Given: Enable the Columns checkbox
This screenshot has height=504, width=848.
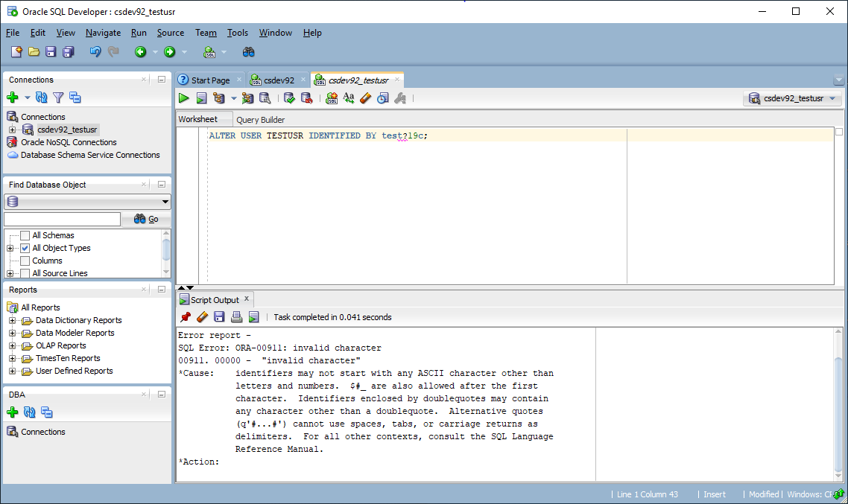Looking at the screenshot, I should pos(25,261).
